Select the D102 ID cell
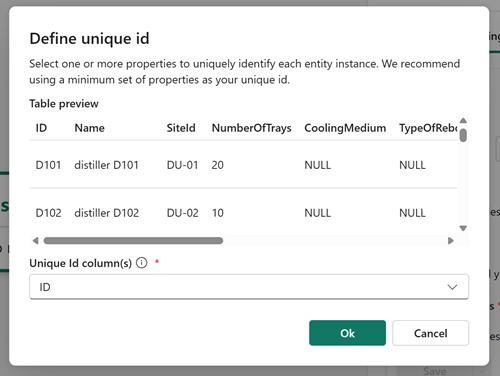 [48, 213]
